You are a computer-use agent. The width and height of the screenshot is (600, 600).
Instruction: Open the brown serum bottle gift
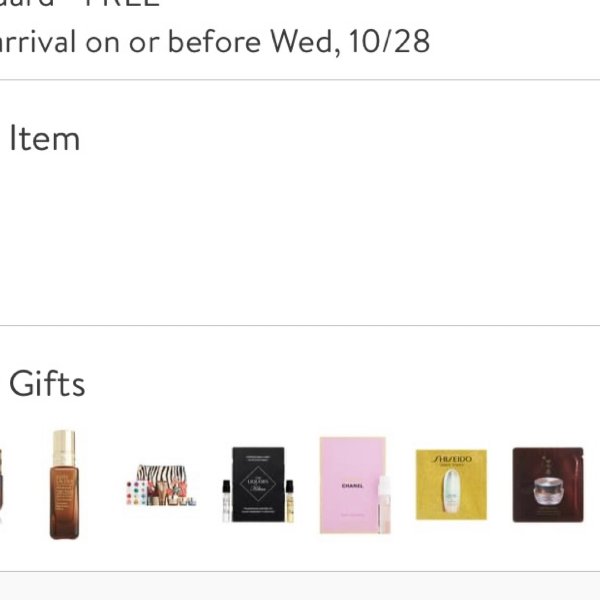click(x=64, y=485)
